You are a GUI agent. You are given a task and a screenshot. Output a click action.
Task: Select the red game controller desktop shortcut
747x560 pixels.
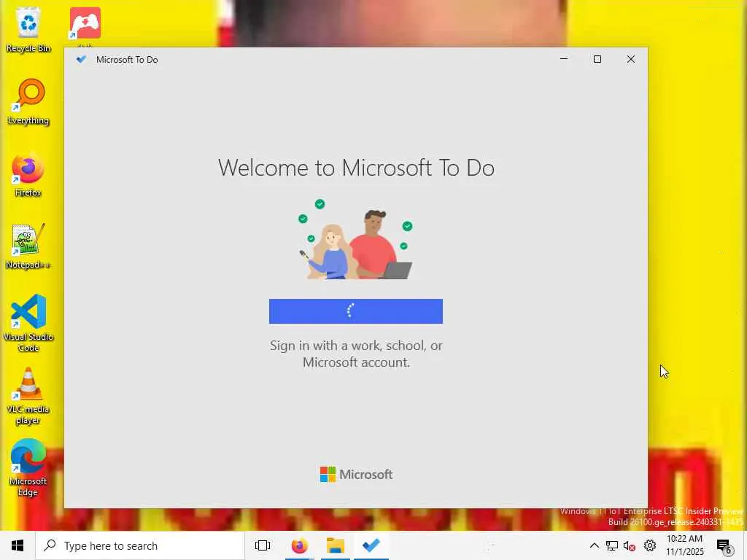(x=85, y=24)
